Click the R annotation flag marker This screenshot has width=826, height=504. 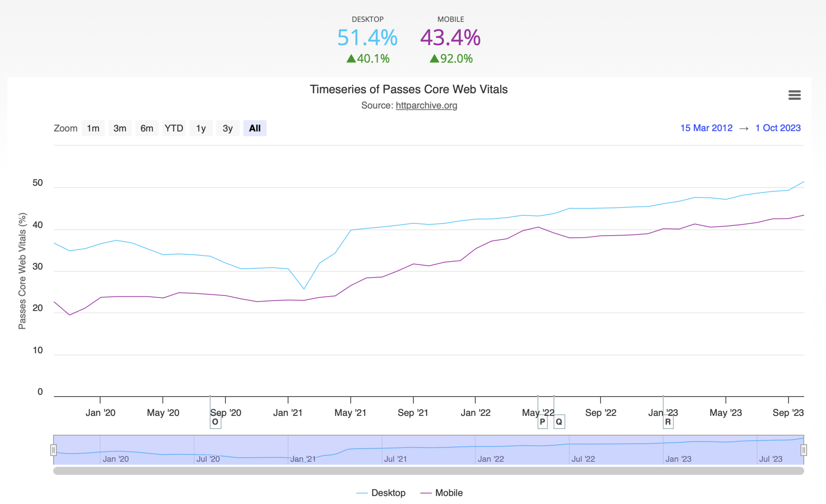[x=668, y=422]
